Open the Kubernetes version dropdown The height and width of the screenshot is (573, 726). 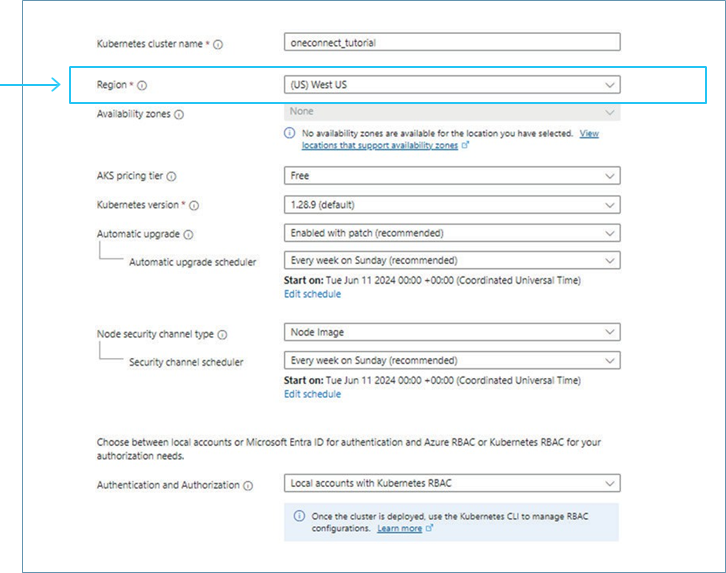(x=451, y=205)
